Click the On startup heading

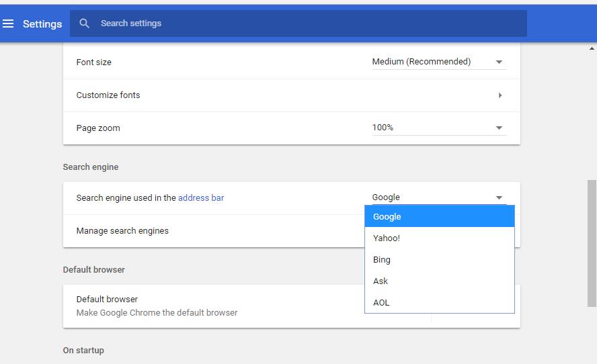(x=83, y=351)
